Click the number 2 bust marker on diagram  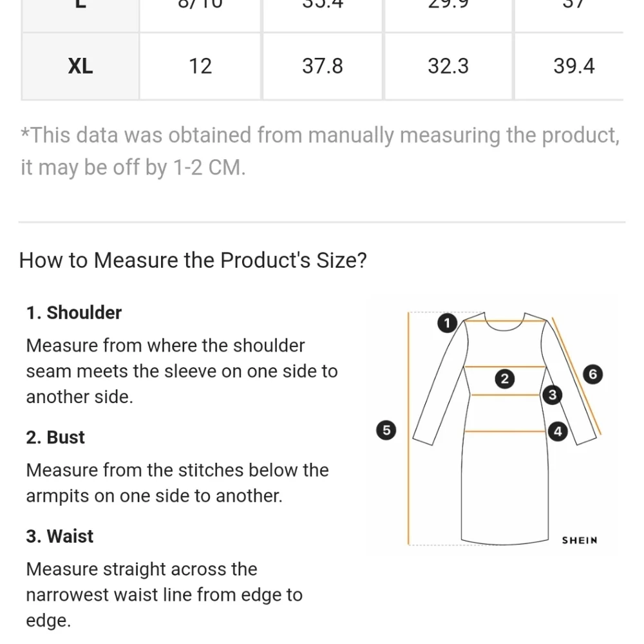[x=505, y=379]
